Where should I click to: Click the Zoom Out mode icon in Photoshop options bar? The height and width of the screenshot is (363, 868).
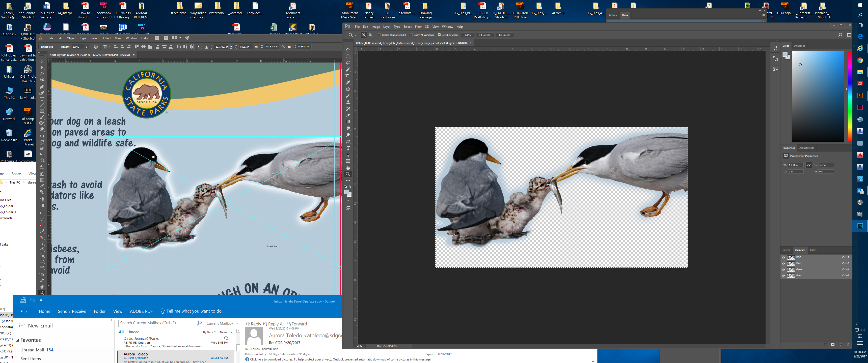pos(370,35)
